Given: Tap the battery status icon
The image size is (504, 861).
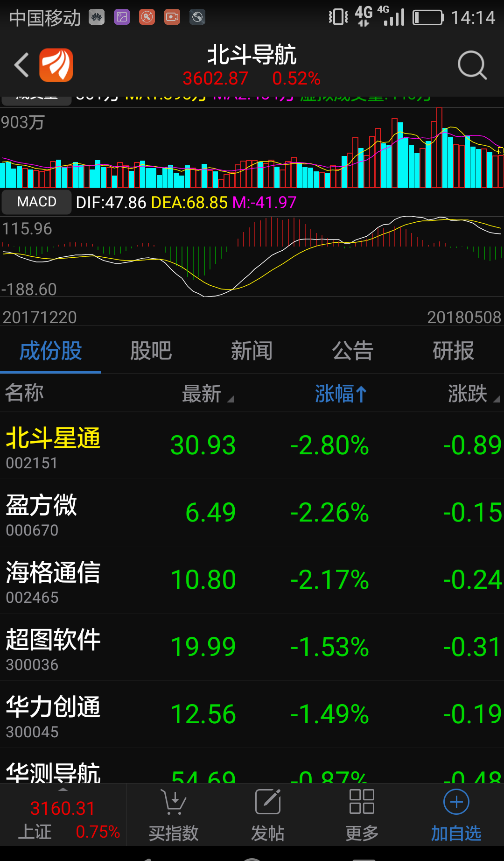Looking at the screenshot, I should point(428,18).
